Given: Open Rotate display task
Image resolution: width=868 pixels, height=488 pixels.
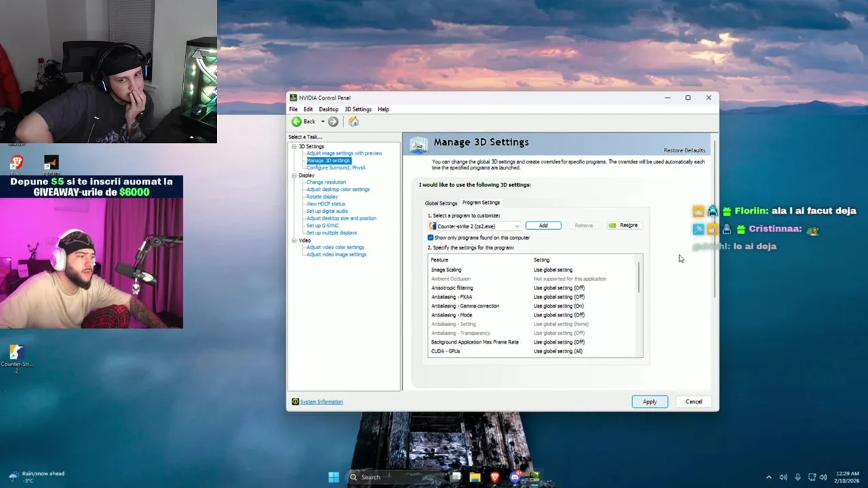Looking at the screenshot, I should (x=322, y=197).
